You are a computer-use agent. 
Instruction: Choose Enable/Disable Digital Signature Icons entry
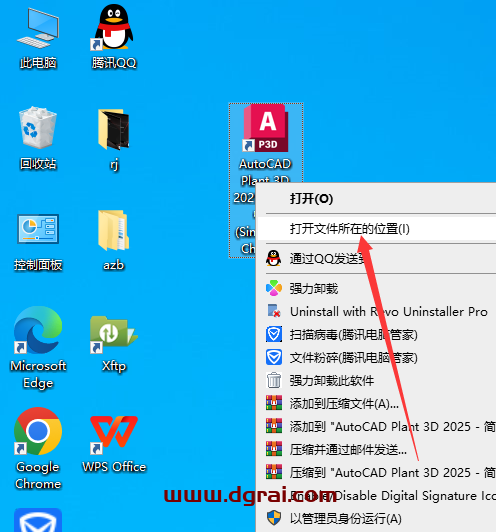coord(377,495)
